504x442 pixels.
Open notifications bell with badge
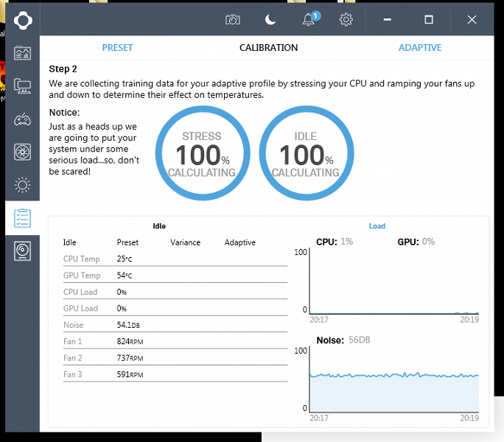(x=310, y=19)
